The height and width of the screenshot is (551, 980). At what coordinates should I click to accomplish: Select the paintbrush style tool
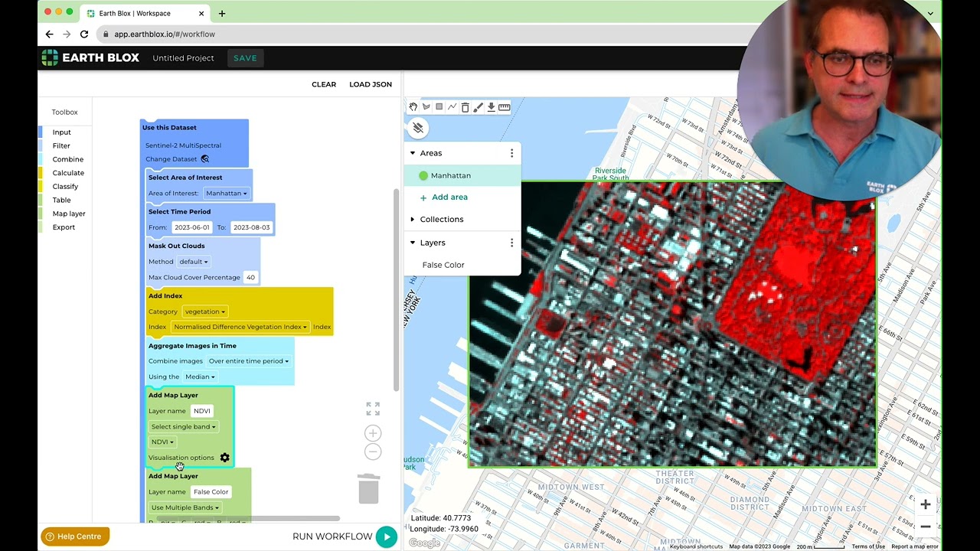pyautogui.click(x=478, y=107)
